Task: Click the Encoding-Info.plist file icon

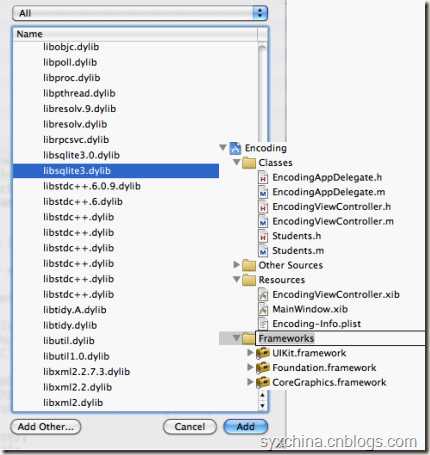Action: click(x=263, y=324)
